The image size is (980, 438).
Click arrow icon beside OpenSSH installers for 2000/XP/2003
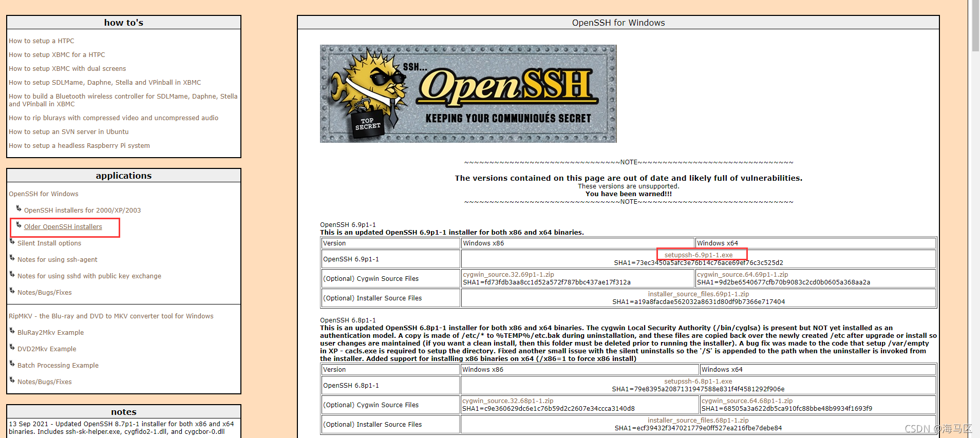click(19, 208)
